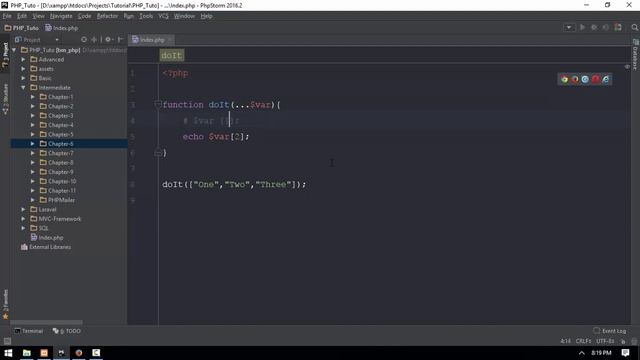Viewport: 640px width, 360px height.
Task: Click the doIt method breadcrumb label
Action: click(x=172, y=56)
